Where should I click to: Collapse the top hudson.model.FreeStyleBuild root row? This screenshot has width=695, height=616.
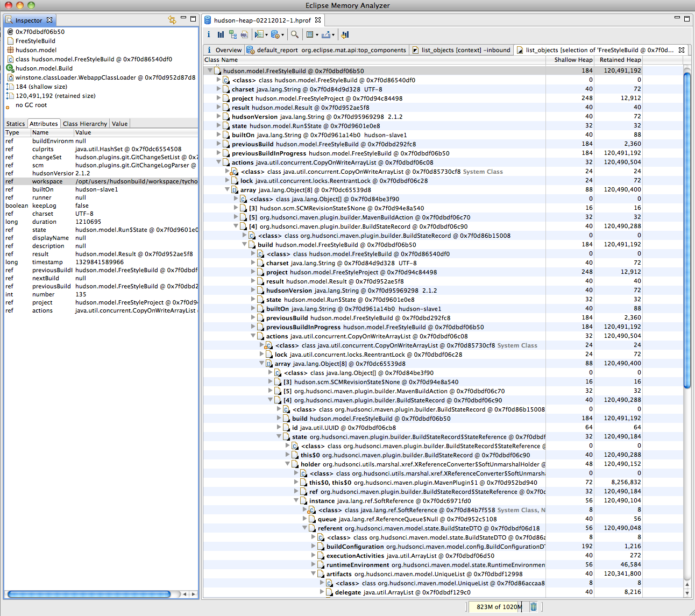(210, 70)
